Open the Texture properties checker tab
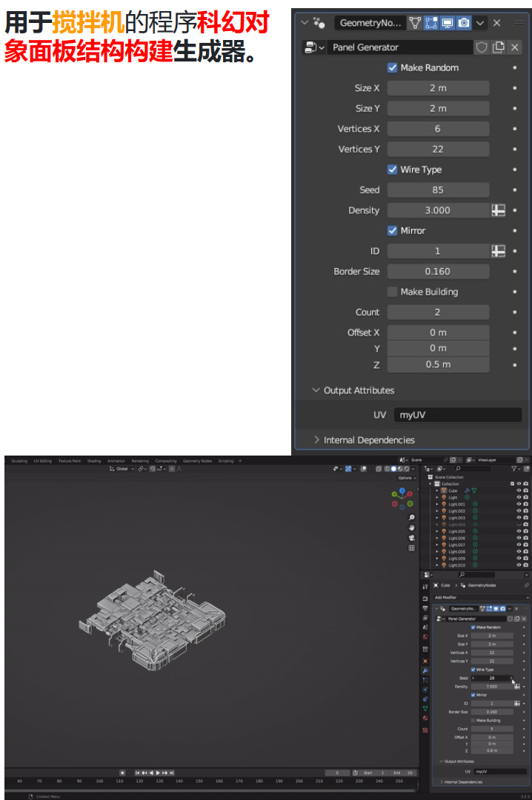The height and width of the screenshot is (800, 532). [x=425, y=730]
